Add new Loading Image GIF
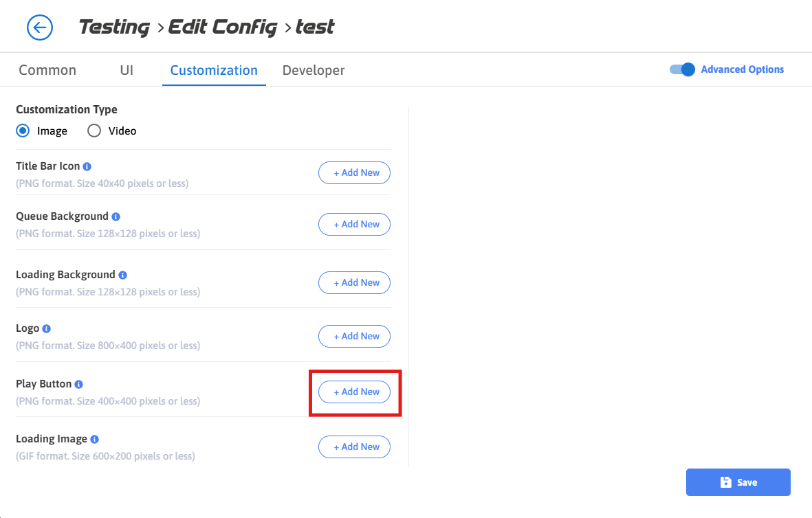Image resolution: width=812 pixels, height=518 pixels. pyautogui.click(x=354, y=447)
